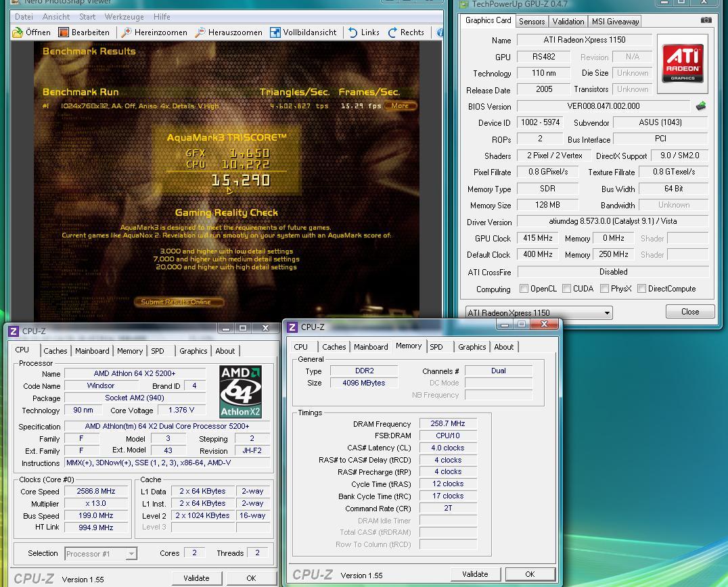Image resolution: width=728 pixels, height=587 pixels.
Task: Click the Specification field in CPU-Z
Action: [167, 427]
